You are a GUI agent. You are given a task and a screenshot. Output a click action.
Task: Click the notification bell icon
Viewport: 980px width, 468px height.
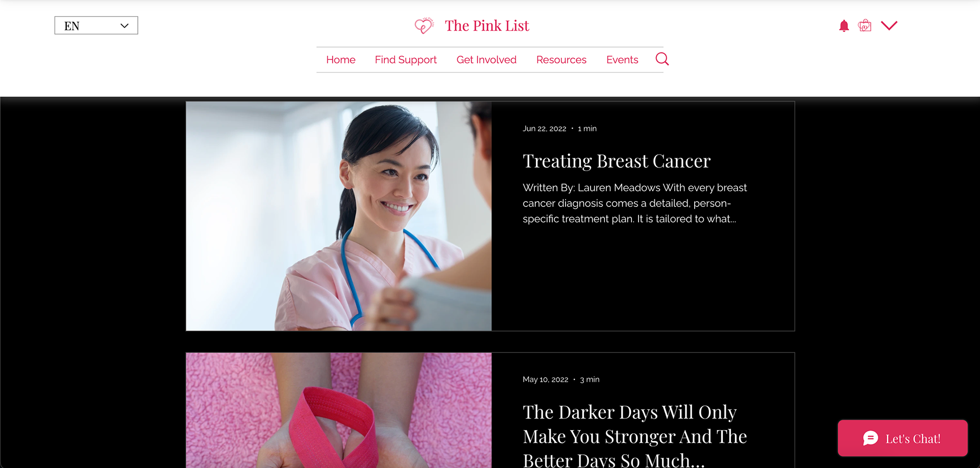(844, 26)
